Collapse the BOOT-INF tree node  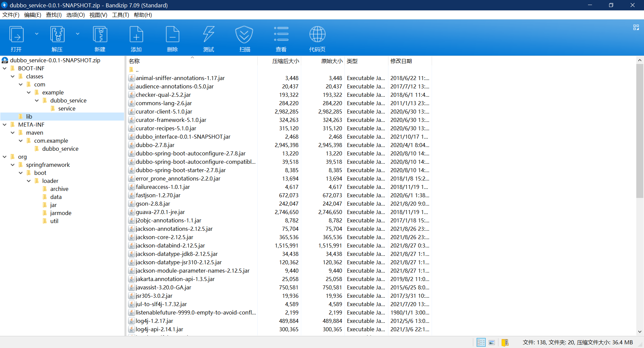[5, 68]
